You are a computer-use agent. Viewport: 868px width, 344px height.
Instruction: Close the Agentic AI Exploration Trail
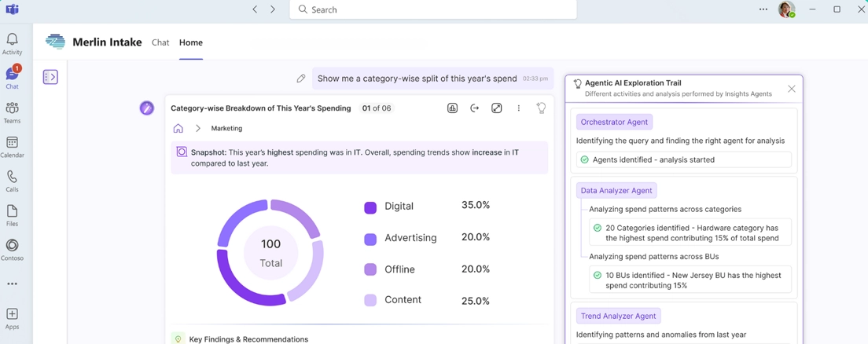[792, 89]
